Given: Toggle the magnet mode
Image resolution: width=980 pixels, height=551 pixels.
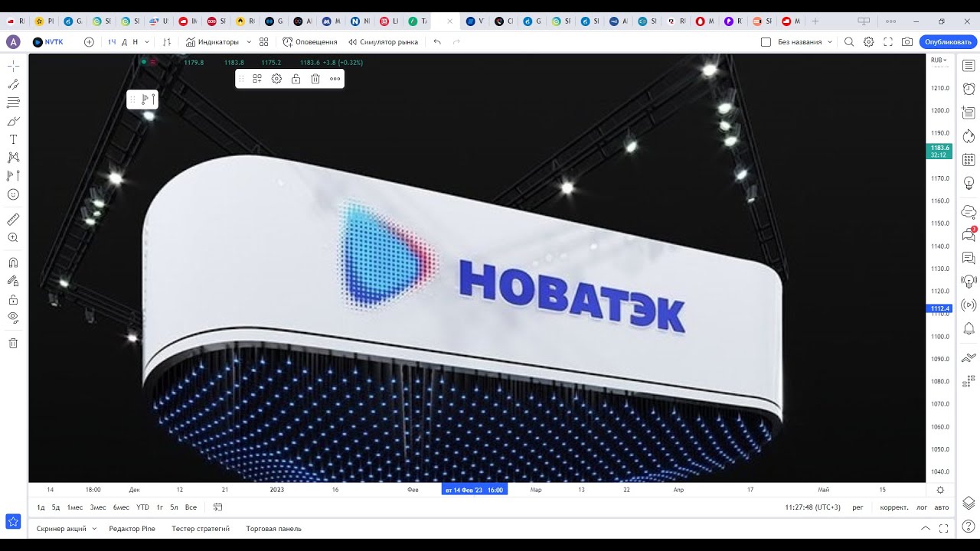Looking at the screenshot, I should (13, 262).
